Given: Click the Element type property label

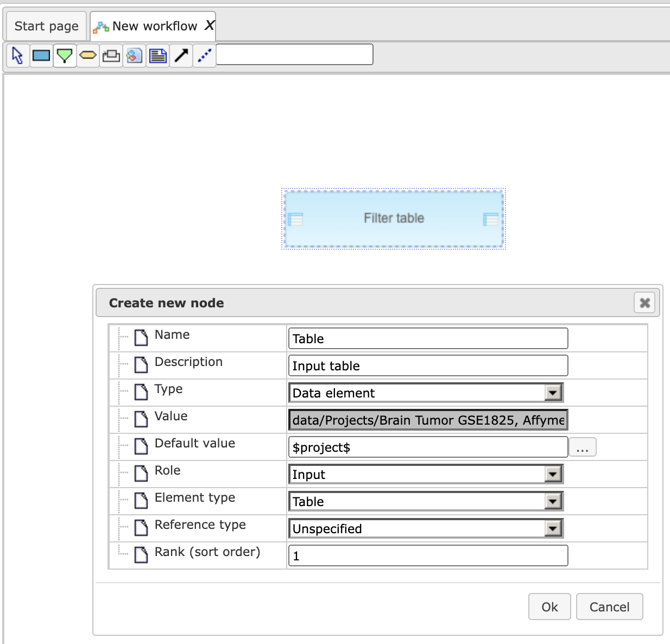Looking at the screenshot, I should point(195,498).
